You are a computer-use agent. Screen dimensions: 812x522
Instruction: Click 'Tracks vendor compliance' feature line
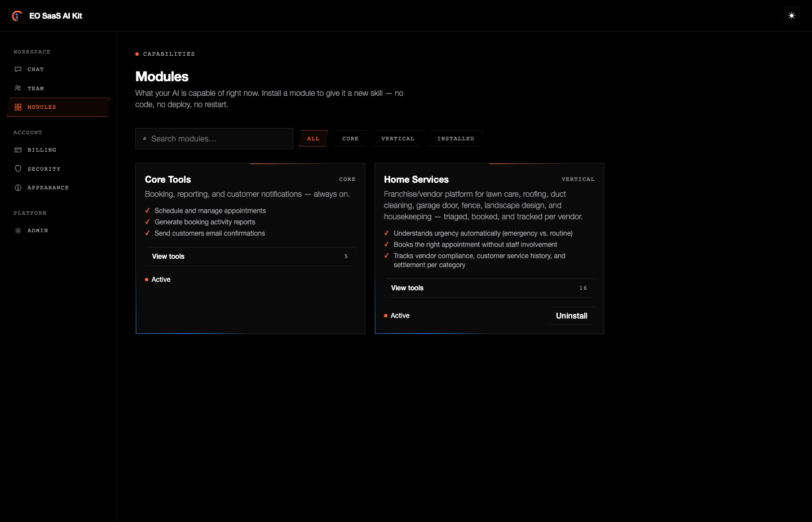479,260
